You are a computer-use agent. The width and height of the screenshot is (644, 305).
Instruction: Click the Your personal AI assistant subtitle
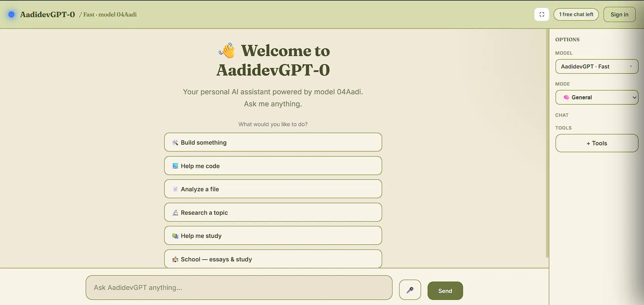[273, 98]
